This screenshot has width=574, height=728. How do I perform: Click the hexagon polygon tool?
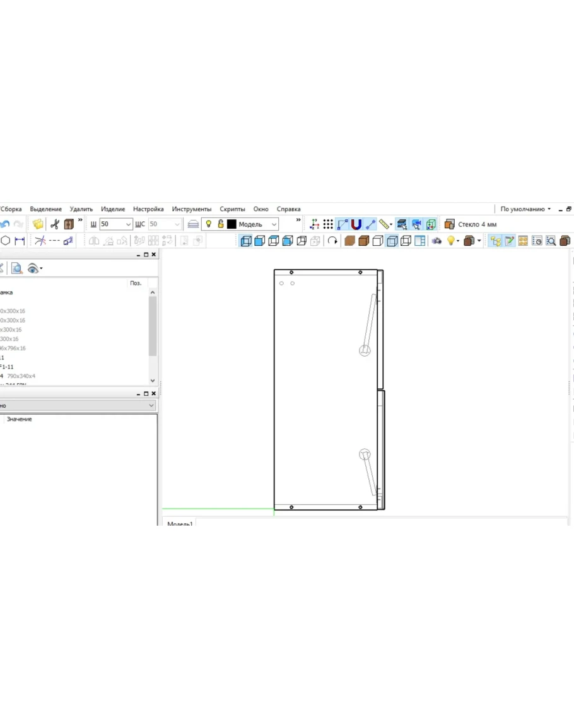[6, 241]
